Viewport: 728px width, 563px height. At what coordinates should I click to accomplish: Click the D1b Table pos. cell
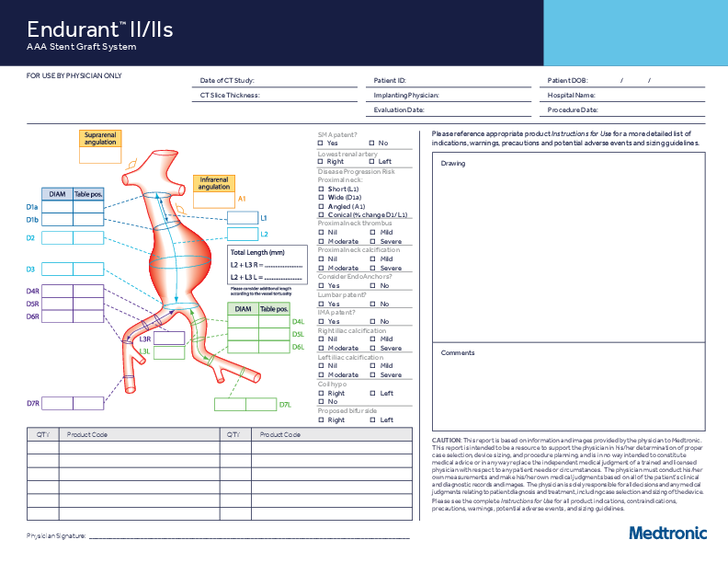pyautogui.click(x=88, y=219)
